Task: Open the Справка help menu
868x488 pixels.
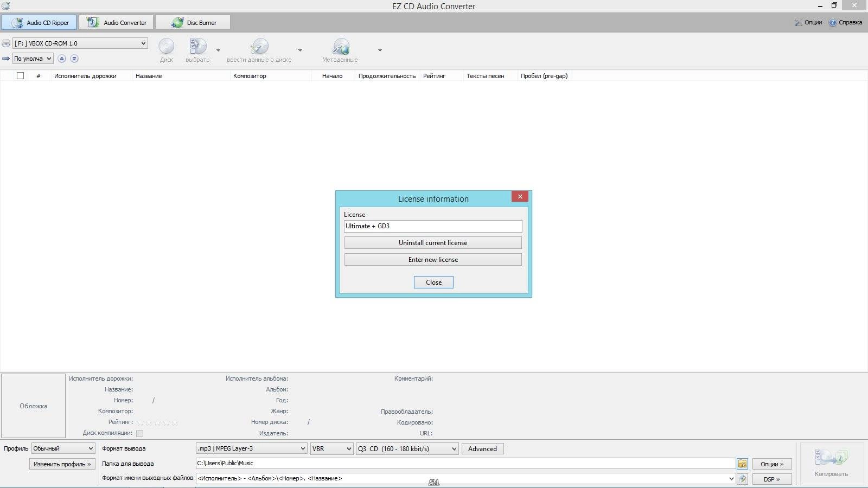Action: (845, 22)
